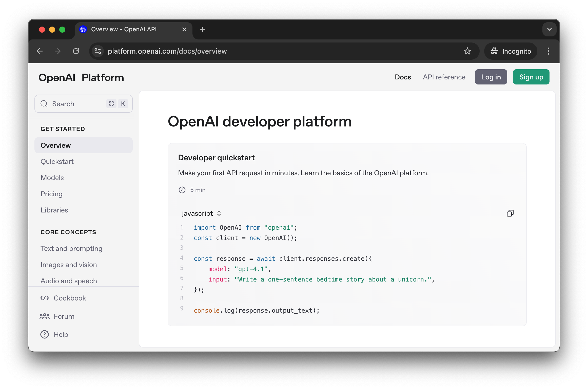Screen dimensions: 588x389
Task: Copy the code sample with copy icon
Action: pyautogui.click(x=510, y=213)
